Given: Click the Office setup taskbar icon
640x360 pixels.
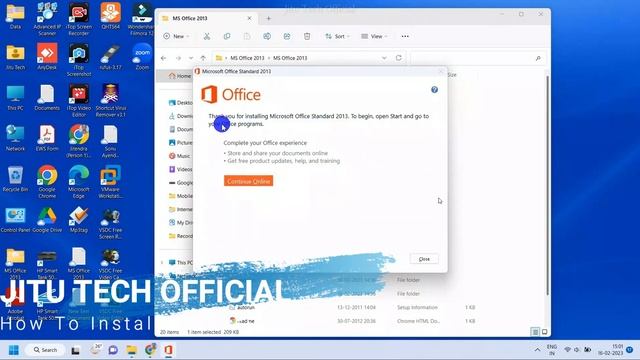Looking at the screenshot, I should (x=169, y=350).
